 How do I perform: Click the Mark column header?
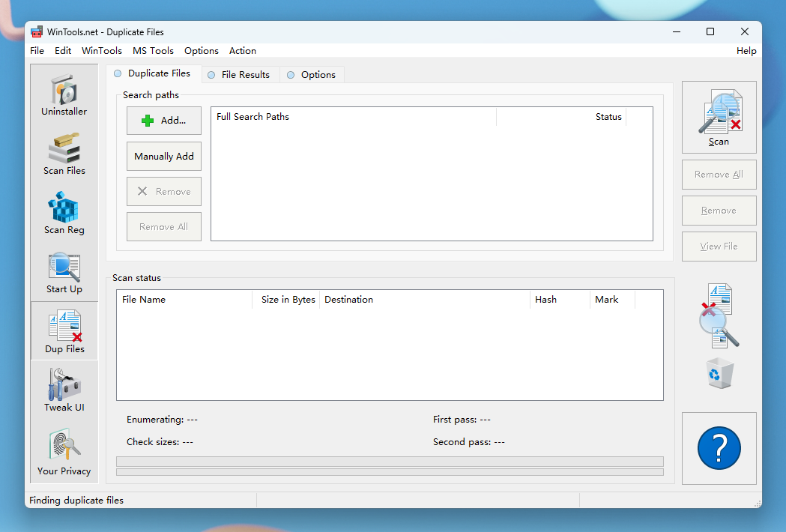coord(613,300)
